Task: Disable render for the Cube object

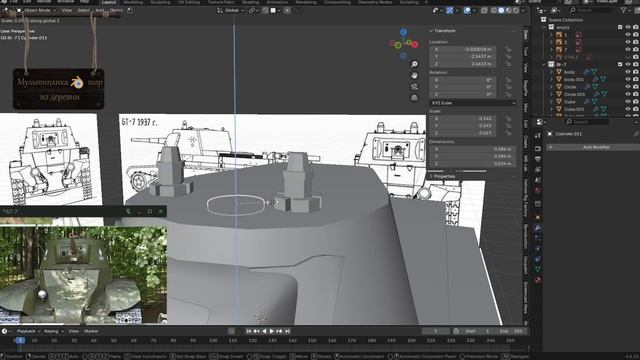Action: pyautogui.click(x=636, y=102)
